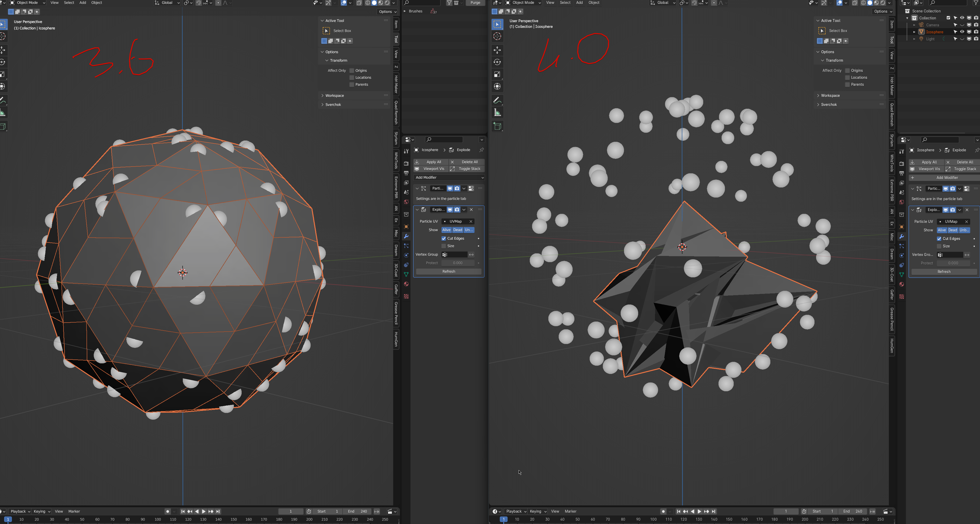
Task: Click End frame field in 3.6 timeline
Action: coord(357,511)
